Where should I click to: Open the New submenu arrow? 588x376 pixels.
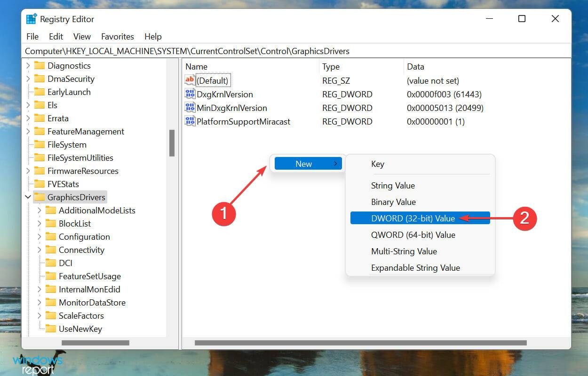click(335, 164)
